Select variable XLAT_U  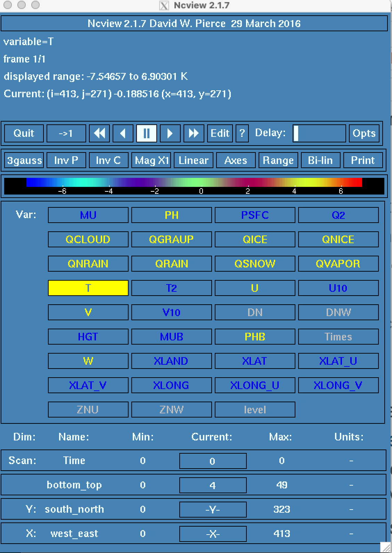(338, 361)
